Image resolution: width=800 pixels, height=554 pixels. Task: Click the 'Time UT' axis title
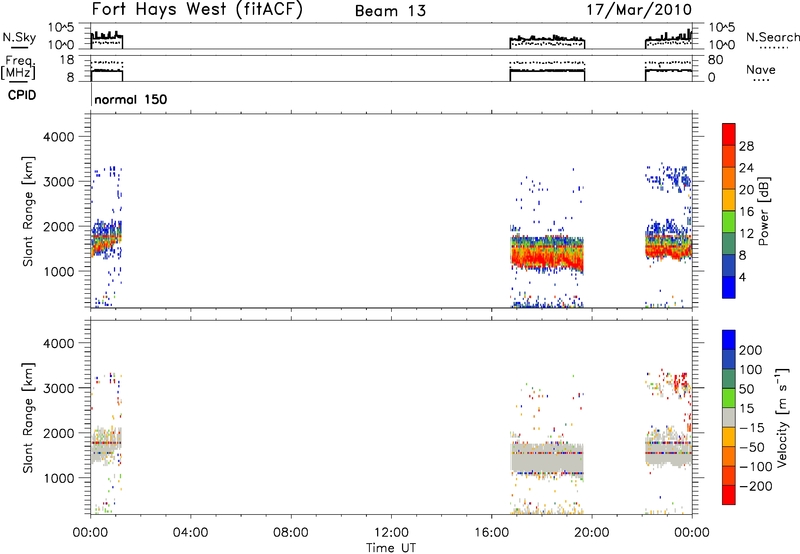(391, 548)
